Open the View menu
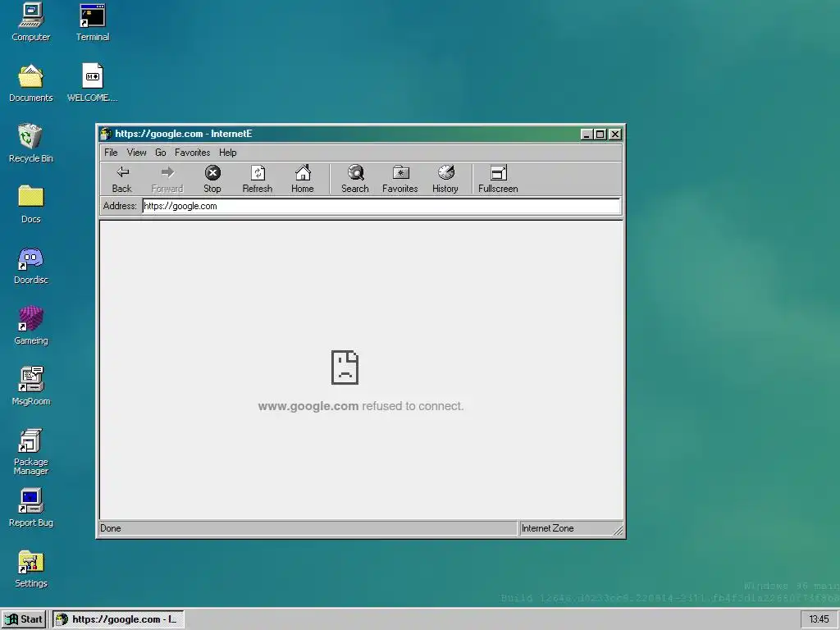 (137, 153)
